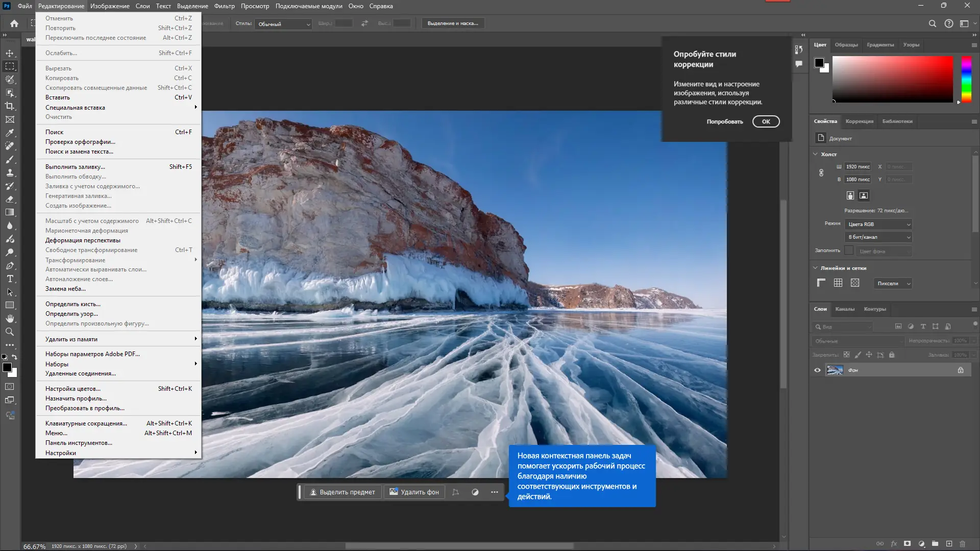Select the Zoom tool

(x=10, y=332)
